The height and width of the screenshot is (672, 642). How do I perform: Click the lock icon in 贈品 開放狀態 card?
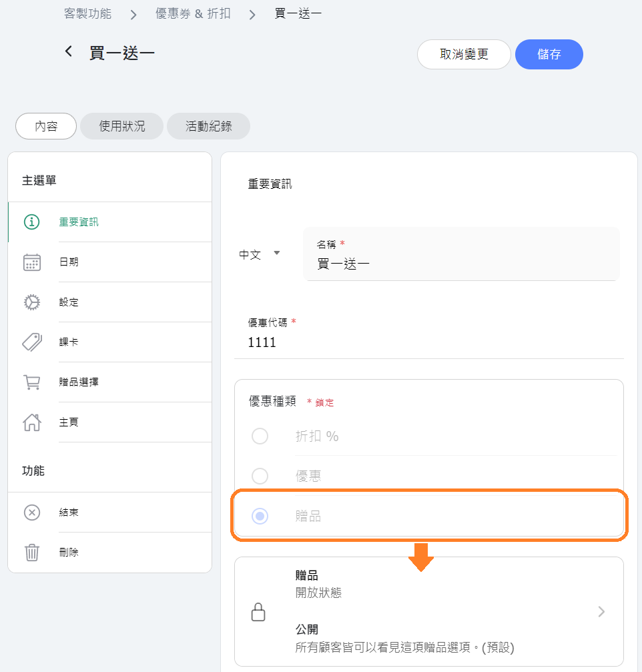click(x=258, y=612)
